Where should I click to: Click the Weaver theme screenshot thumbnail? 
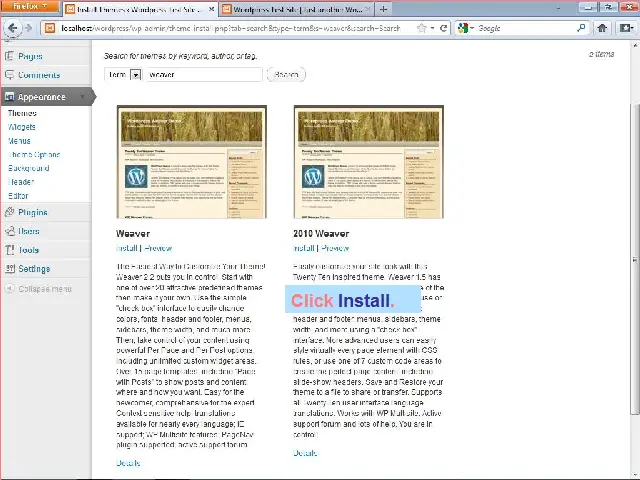(x=192, y=162)
